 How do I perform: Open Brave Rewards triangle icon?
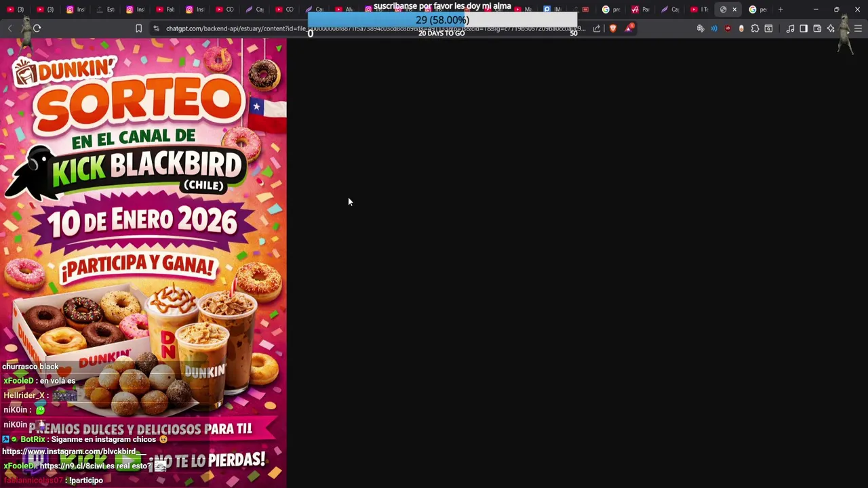pyautogui.click(x=629, y=28)
